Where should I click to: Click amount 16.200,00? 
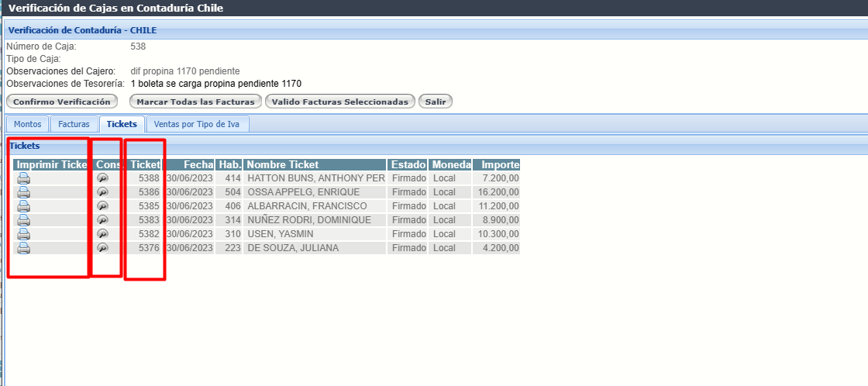click(498, 192)
